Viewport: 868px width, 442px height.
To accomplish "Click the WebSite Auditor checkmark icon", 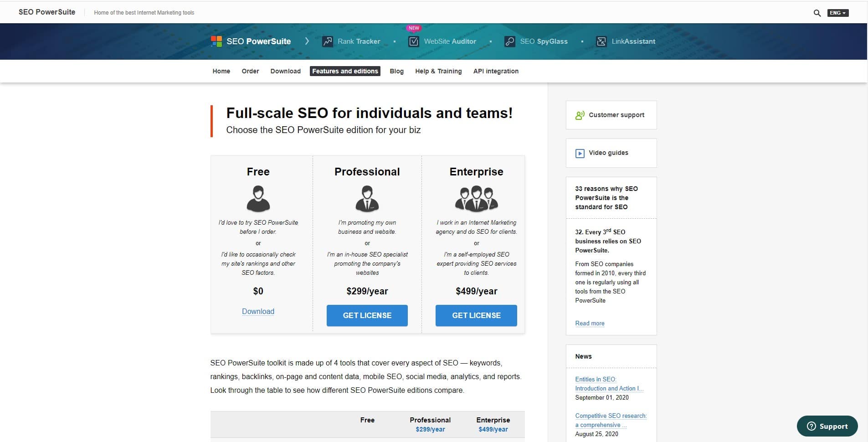I will pyautogui.click(x=413, y=41).
